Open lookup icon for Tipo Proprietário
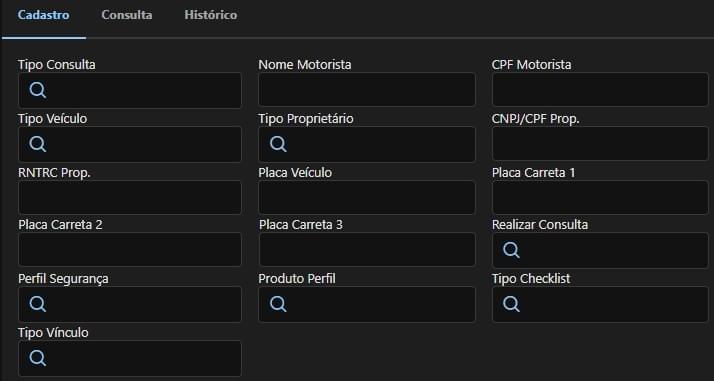Image resolution: width=714 pixels, height=381 pixels. tap(278, 144)
